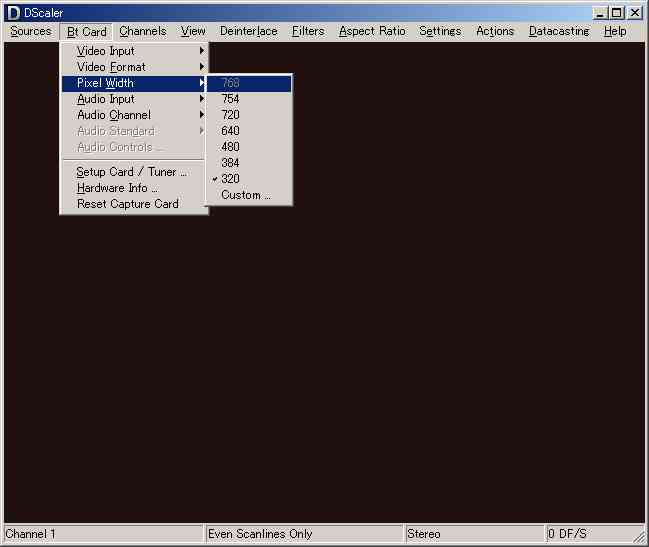Open the Aspect Ratio menu
Image resolution: width=649 pixels, height=547 pixels.
tap(372, 31)
